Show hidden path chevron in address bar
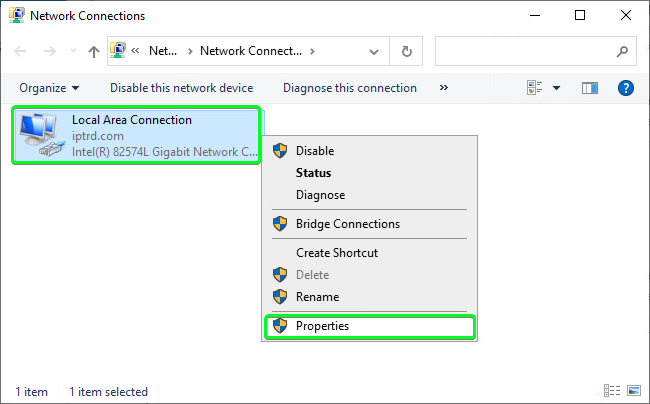650x404 pixels. [x=135, y=51]
